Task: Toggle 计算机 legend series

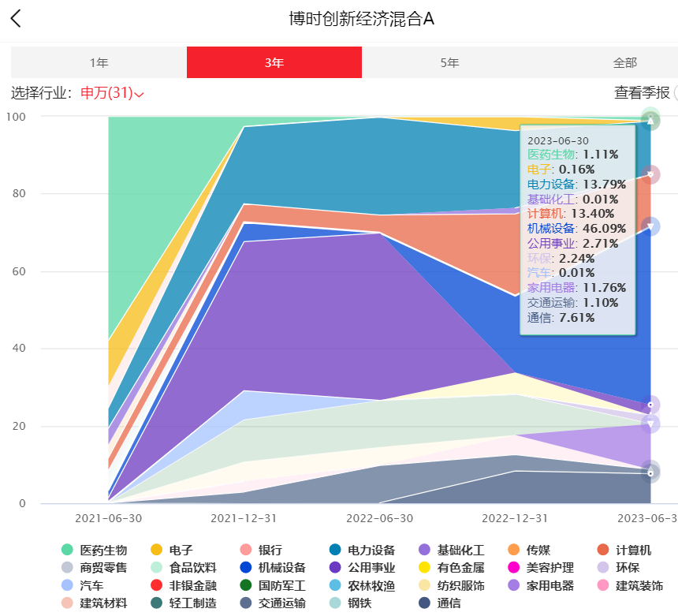Action: pos(624,550)
